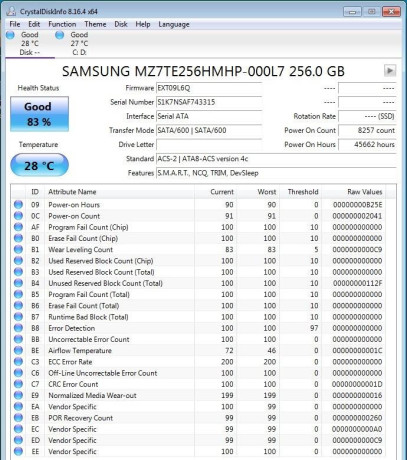Viewport: 407px width, 460px height.
Task: Open the Language menu
Action: (x=174, y=24)
